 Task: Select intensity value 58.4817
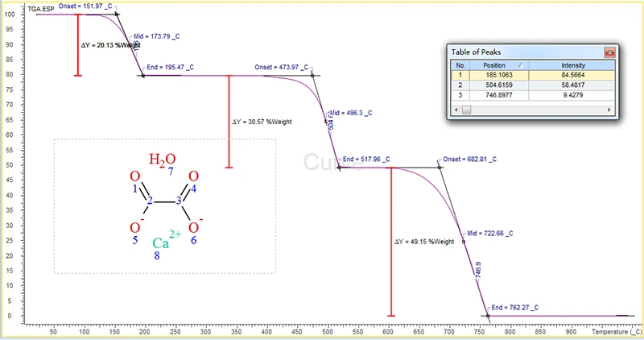pos(572,85)
